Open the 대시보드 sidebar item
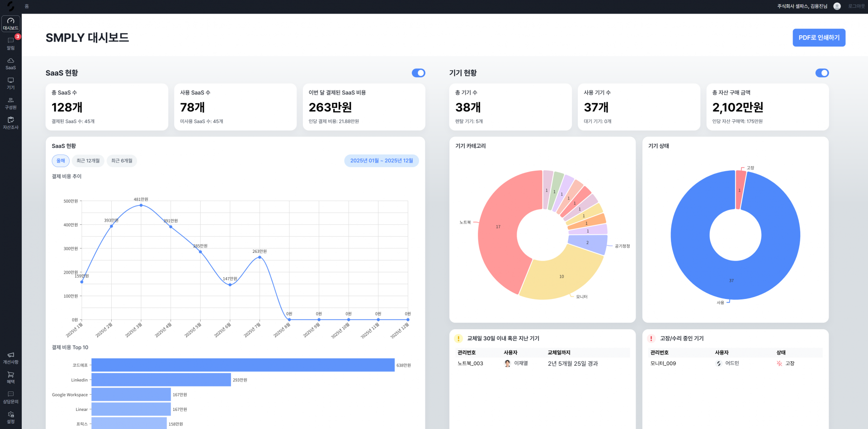 coord(11,23)
